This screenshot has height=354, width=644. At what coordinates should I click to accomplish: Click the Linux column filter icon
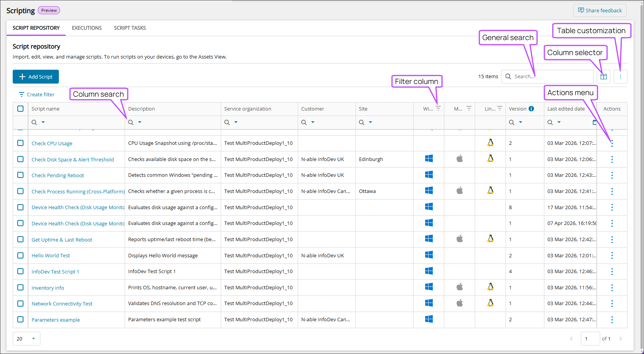[500, 109]
